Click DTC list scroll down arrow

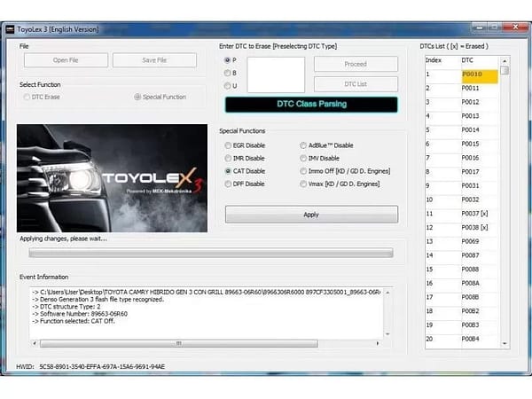click(x=505, y=344)
